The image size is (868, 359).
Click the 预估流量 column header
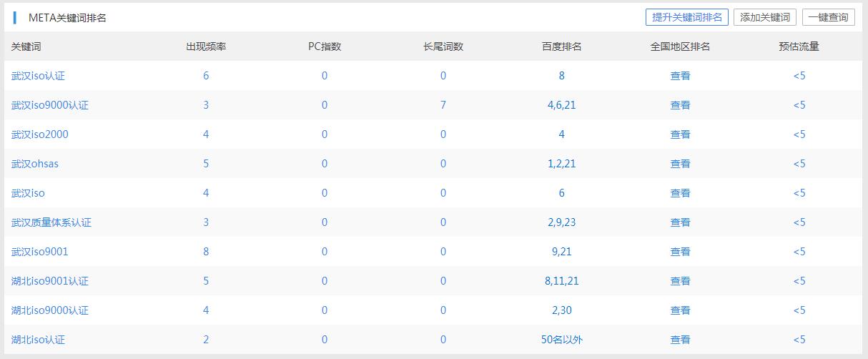point(799,46)
